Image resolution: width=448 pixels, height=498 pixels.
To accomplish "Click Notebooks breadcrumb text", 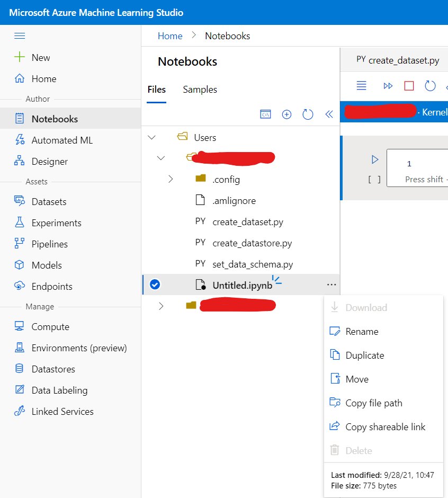I will tap(227, 36).
